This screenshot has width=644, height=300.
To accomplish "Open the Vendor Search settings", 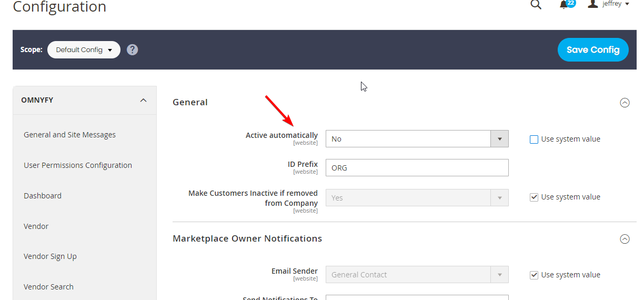I will pyautogui.click(x=48, y=287).
